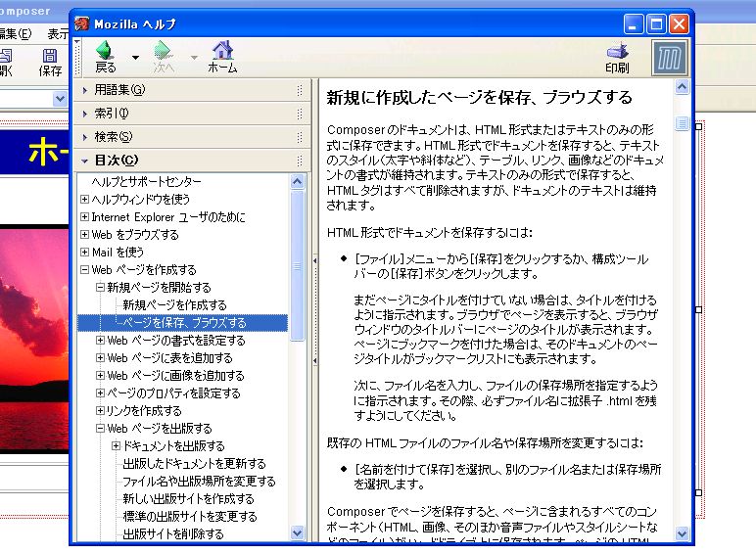Click the 用語集 panel header grip dots
Viewport: 756px width, 554px height.
pyautogui.click(x=300, y=90)
